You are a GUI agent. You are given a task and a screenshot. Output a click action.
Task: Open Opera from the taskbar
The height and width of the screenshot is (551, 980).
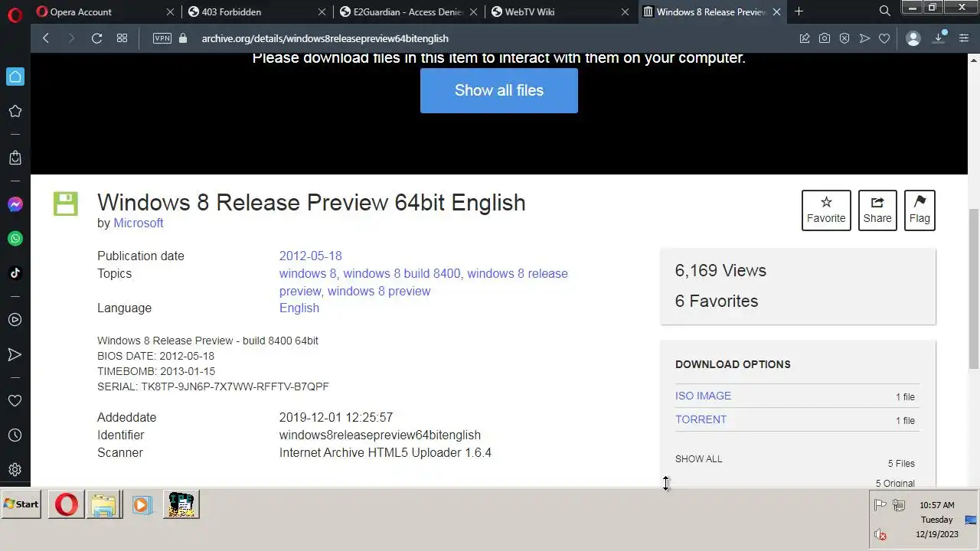point(67,504)
